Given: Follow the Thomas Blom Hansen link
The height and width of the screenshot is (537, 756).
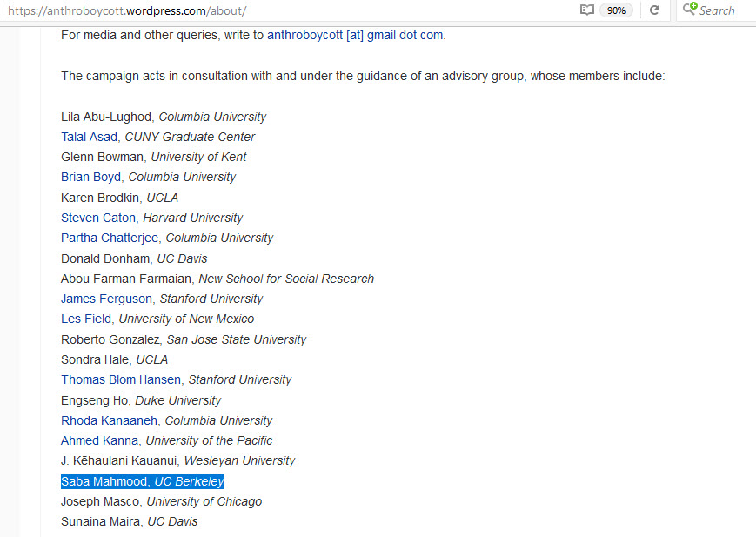Looking at the screenshot, I should tap(121, 379).
